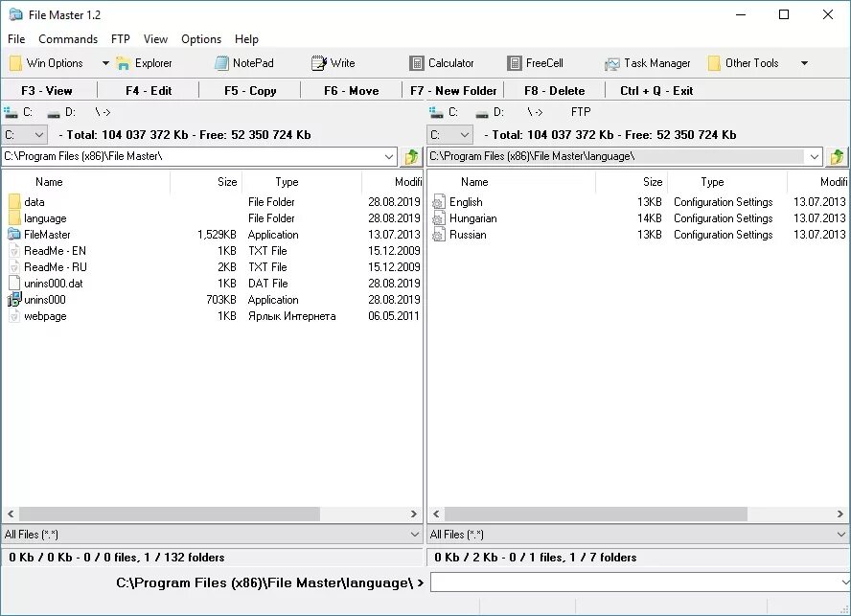The width and height of the screenshot is (851, 616).
Task: Sort left pane by Name column
Action: click(86, 182)
